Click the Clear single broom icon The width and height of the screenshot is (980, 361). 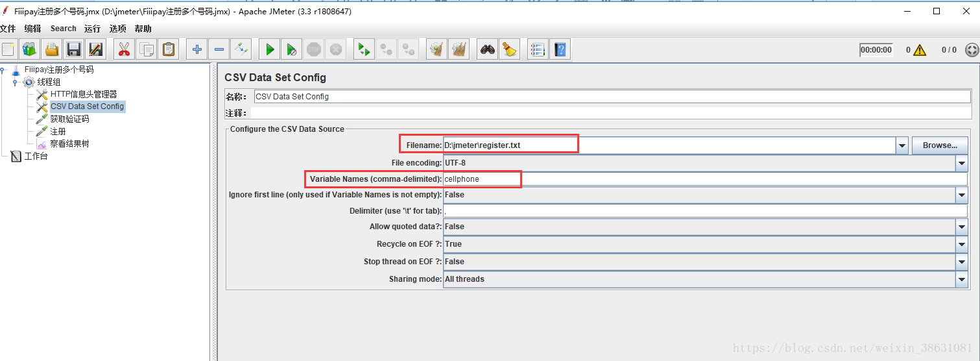click(x=437, y=49)
